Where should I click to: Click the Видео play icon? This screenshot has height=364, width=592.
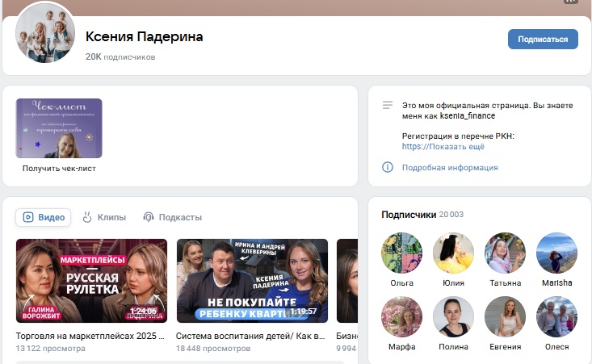click(x=28, y=217)
